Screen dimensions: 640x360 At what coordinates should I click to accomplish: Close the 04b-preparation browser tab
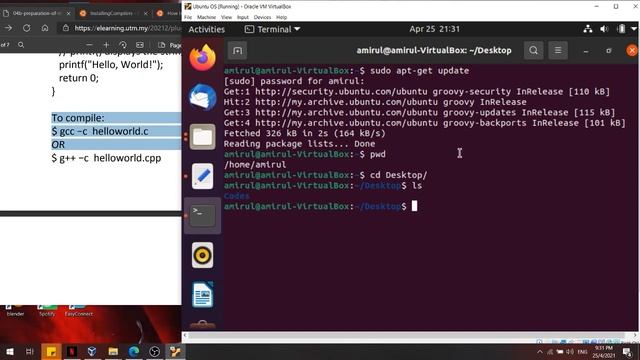(x=68, y=13)
